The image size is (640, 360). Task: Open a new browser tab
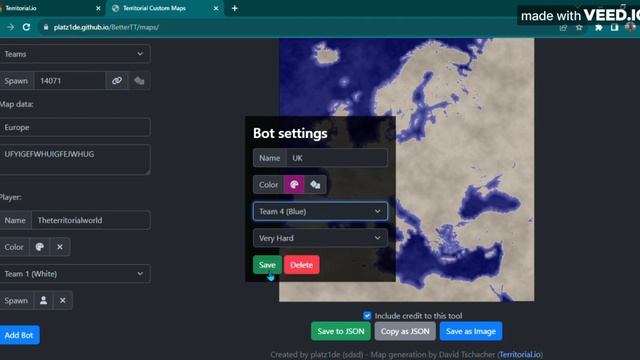(235, 8)
